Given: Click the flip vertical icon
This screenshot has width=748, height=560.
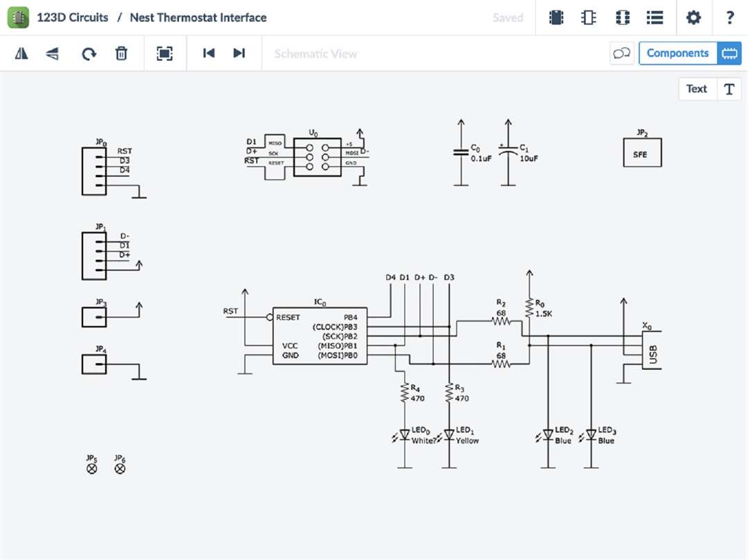Looking at the screenshot, I should (53, 53).
